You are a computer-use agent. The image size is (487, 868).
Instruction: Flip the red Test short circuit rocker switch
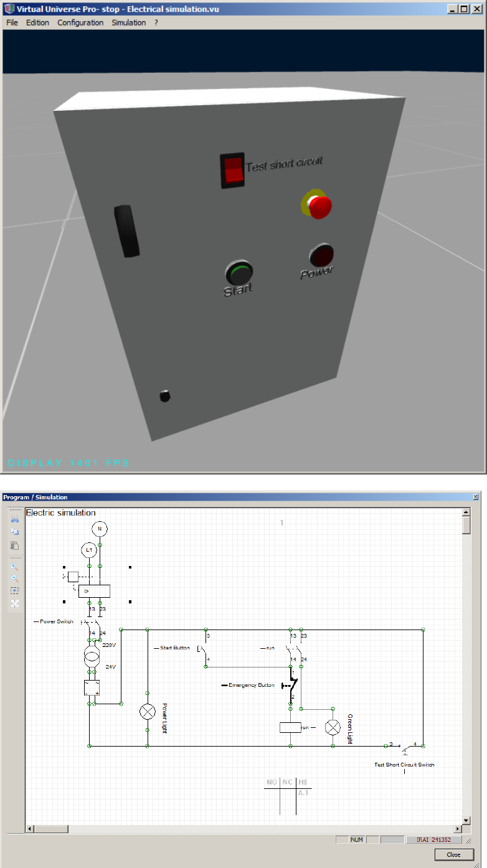coord(233,169)
